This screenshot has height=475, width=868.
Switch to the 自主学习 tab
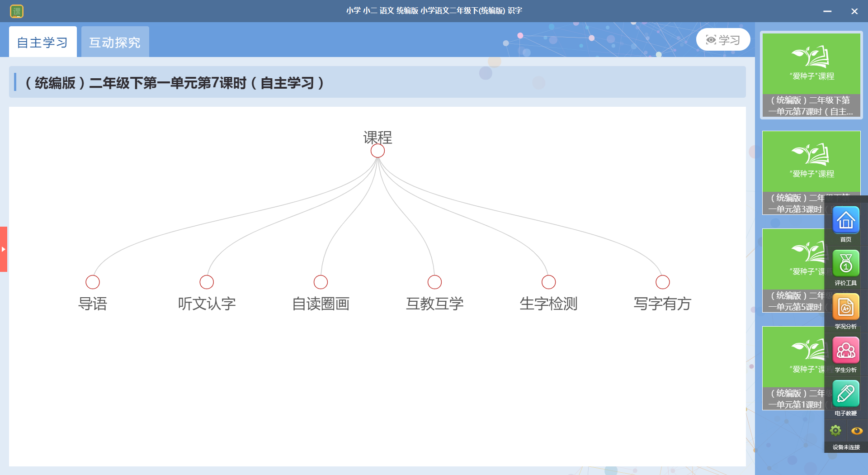[43, 42]
